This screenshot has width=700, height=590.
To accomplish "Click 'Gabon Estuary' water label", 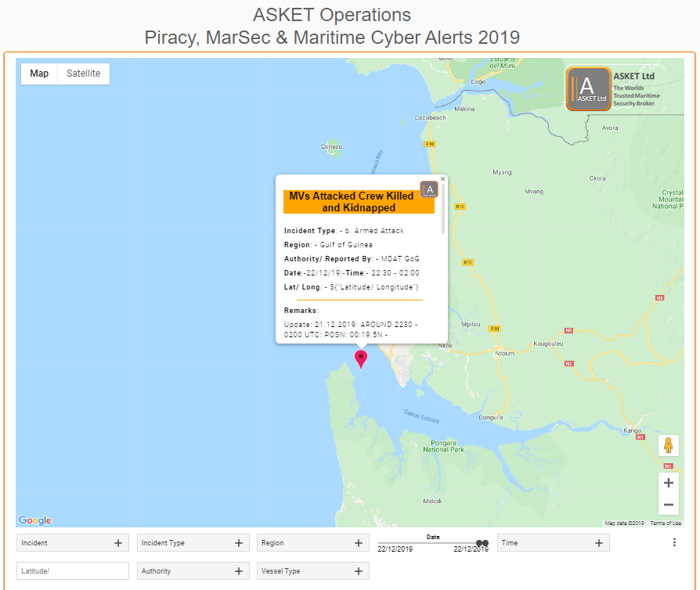I will click(x=422, y=416).
